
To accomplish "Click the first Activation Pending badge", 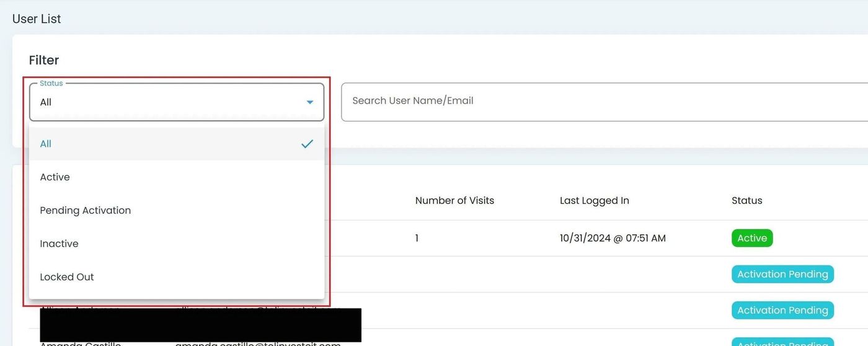I will tap(782, 274).
